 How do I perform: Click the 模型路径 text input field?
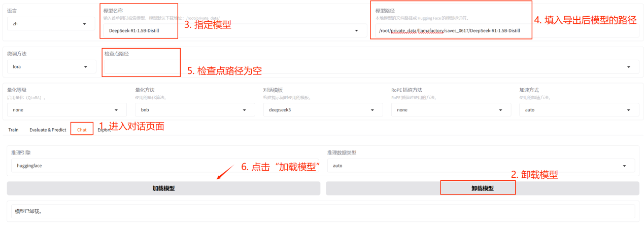452,31
